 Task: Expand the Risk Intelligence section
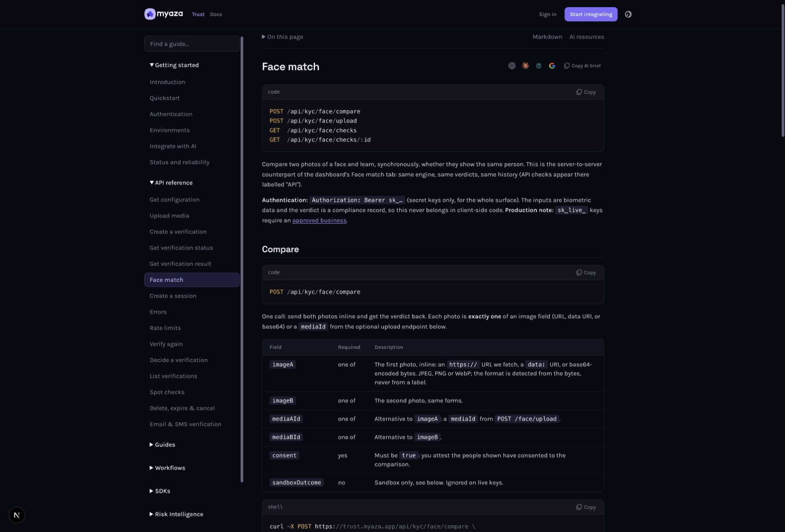click(x=176, y=515)
